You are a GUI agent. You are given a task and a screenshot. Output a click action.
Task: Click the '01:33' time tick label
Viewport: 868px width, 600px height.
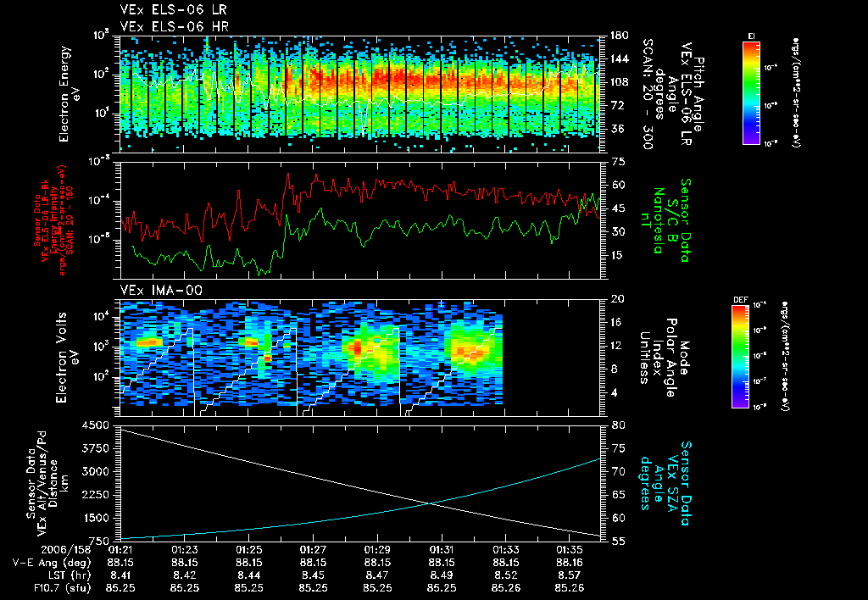coord(505,550)
